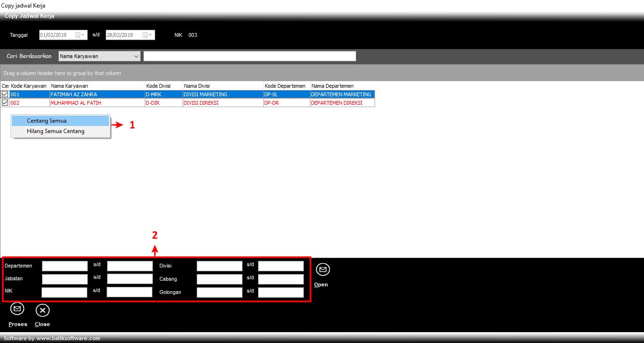Select the first Divisi input field
Screen dimensions: 644x343
[x=219, y=266]
